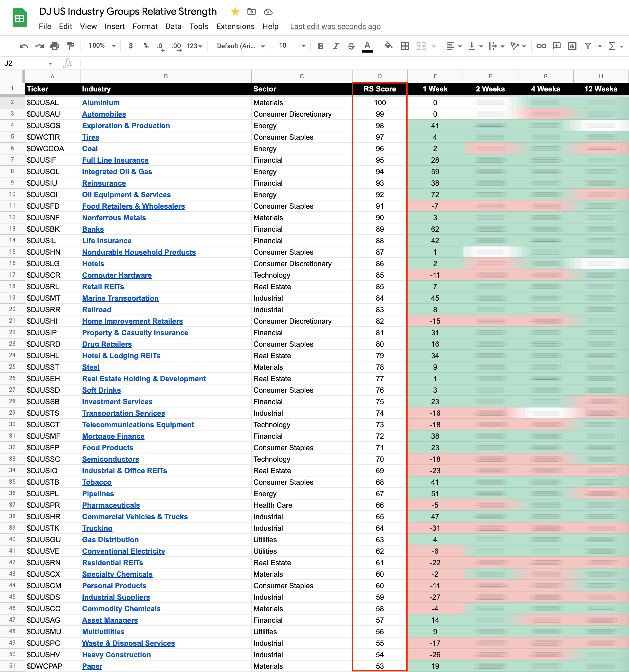The image size is (629, 672).
Task: Click the Undo icon
Action: [24, 46]
